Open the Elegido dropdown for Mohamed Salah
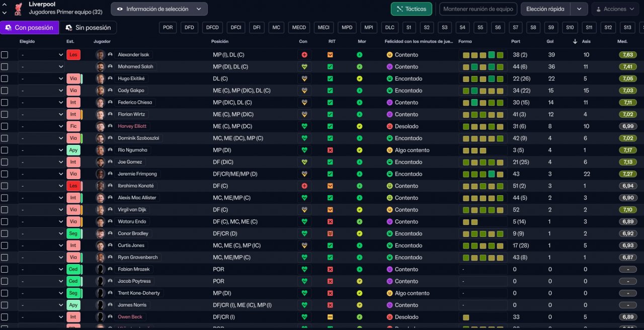This screenshot has height=330, width=644. [41, 67]
